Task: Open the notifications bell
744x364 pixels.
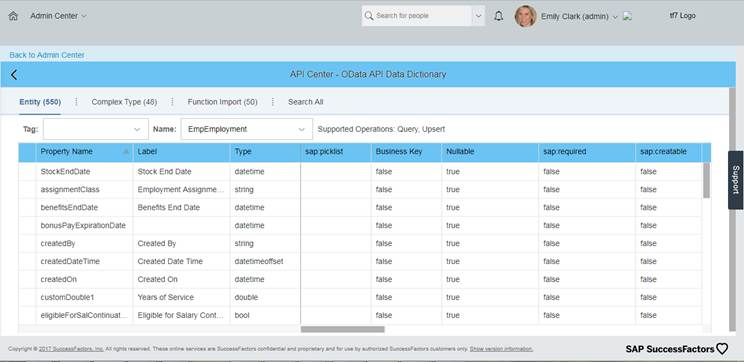Action: (498, 16)
